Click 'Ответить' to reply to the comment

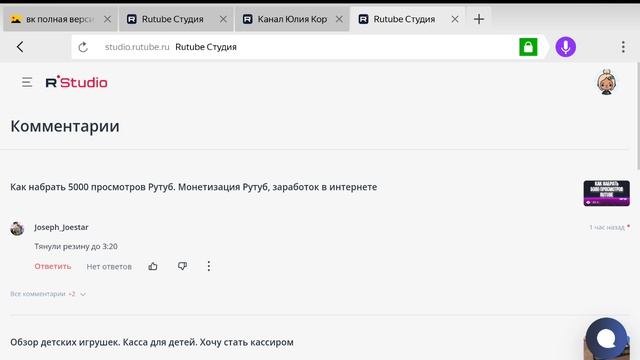click(x=53, y=266)
